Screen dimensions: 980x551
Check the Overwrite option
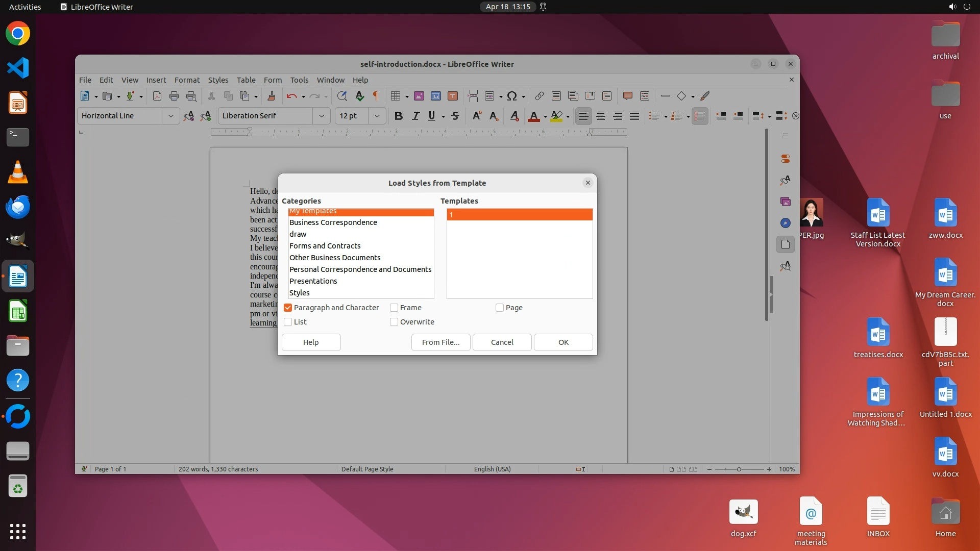coord(394,322)
